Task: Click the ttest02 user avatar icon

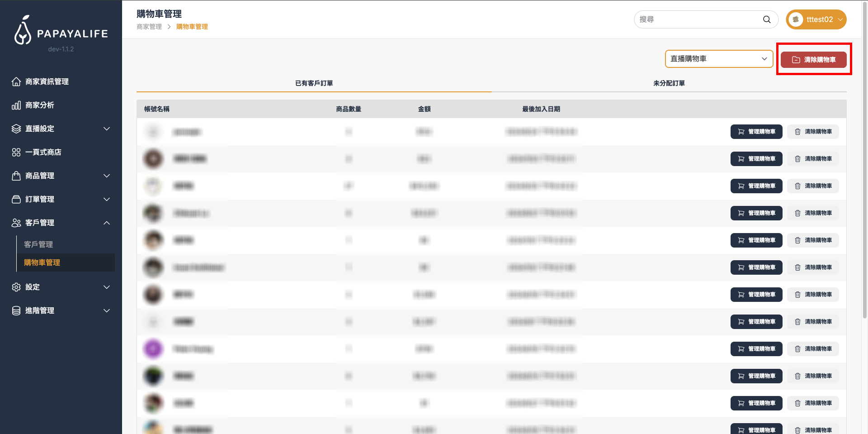Action: coord(796,19)
